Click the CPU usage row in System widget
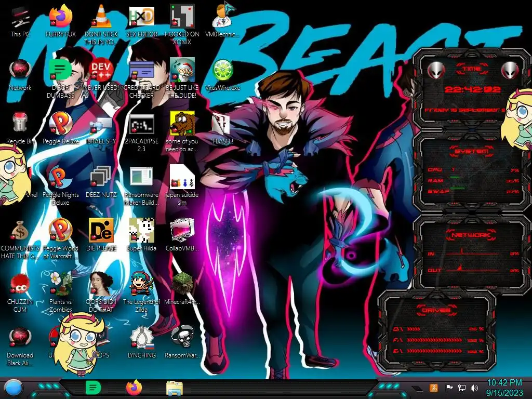The image size is (532, 399). pos(473,170)
